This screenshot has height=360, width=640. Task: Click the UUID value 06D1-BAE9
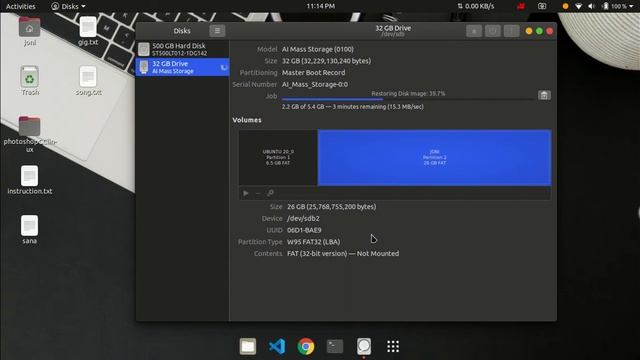[x=304, y=230]
